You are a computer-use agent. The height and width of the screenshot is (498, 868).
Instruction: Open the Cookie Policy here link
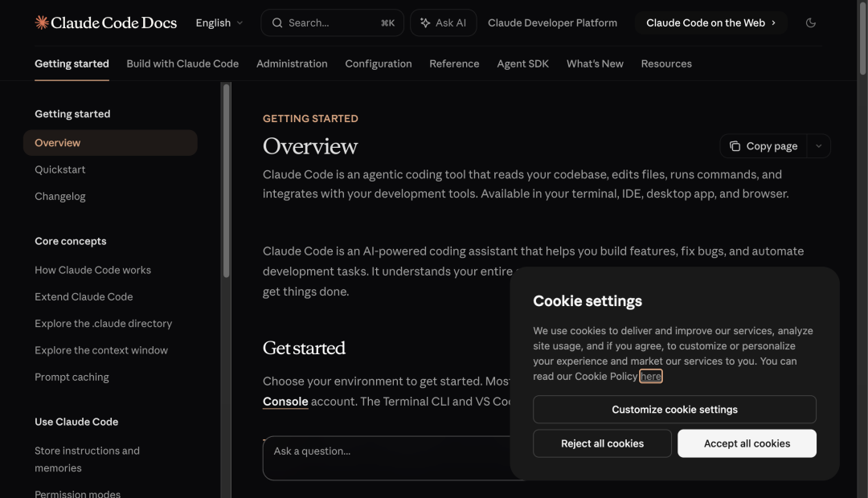(x=651, y=376)
